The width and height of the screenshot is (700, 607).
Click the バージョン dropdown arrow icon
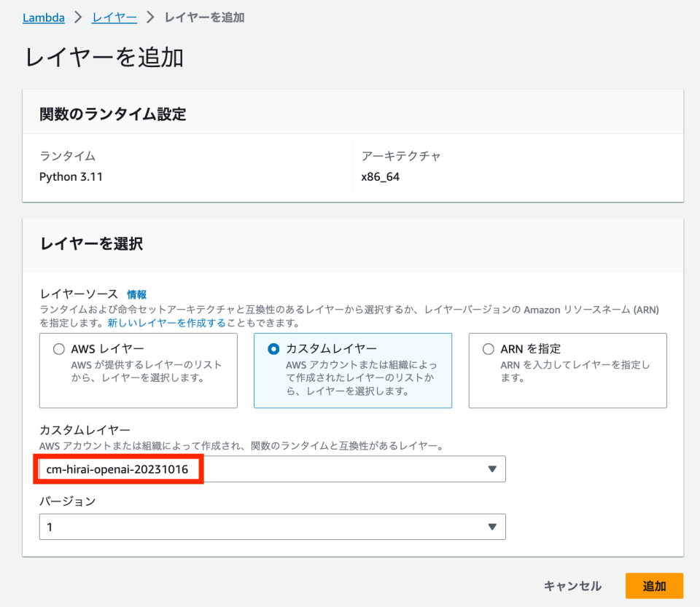492,527
